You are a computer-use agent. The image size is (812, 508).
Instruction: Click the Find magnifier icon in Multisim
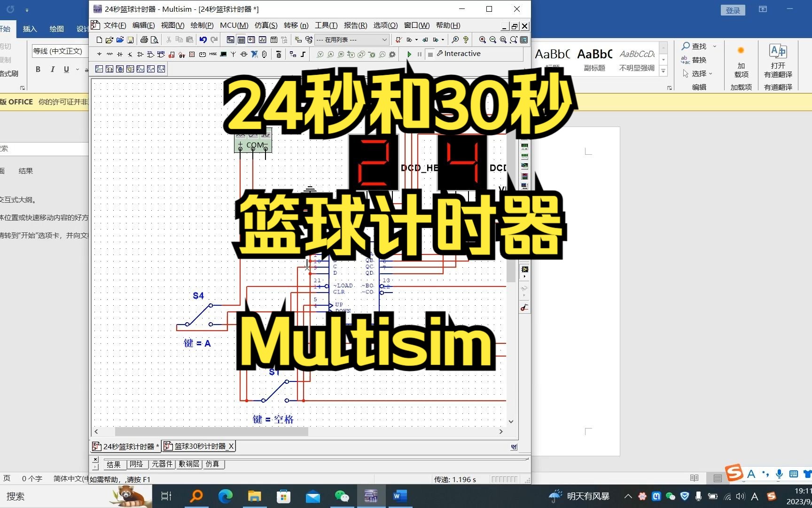[455, 40]
